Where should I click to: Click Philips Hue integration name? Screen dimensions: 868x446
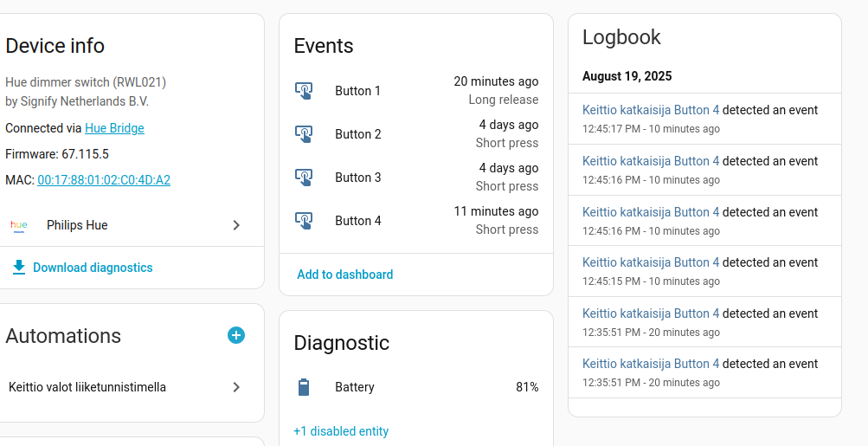coord(77,225)
